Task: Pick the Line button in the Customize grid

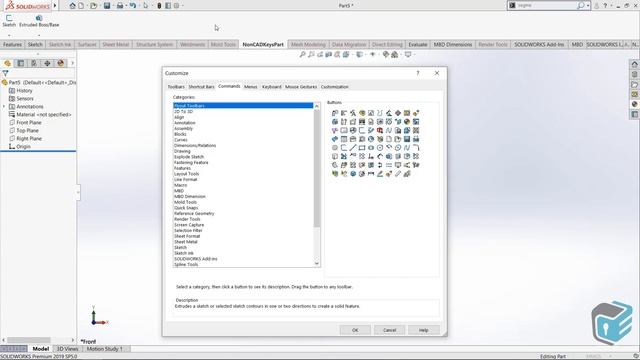Action: coord(353,148)
